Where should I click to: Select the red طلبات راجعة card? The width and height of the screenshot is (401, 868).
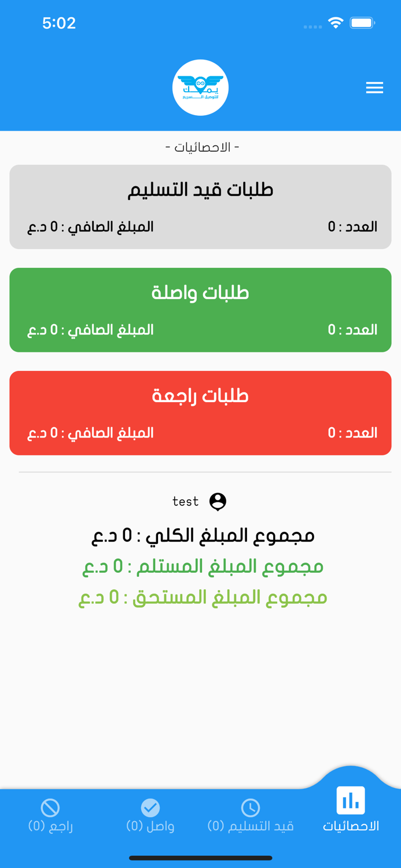point(200,413)
